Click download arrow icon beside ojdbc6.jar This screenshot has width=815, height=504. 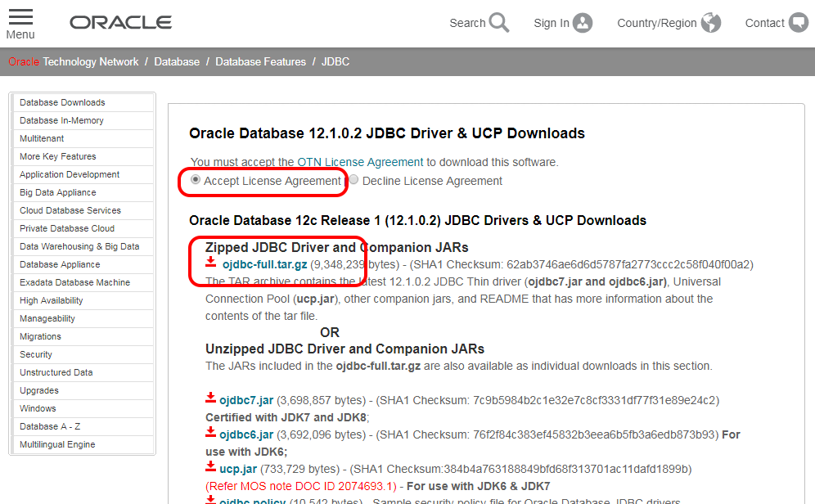click(x=210, y=432)
